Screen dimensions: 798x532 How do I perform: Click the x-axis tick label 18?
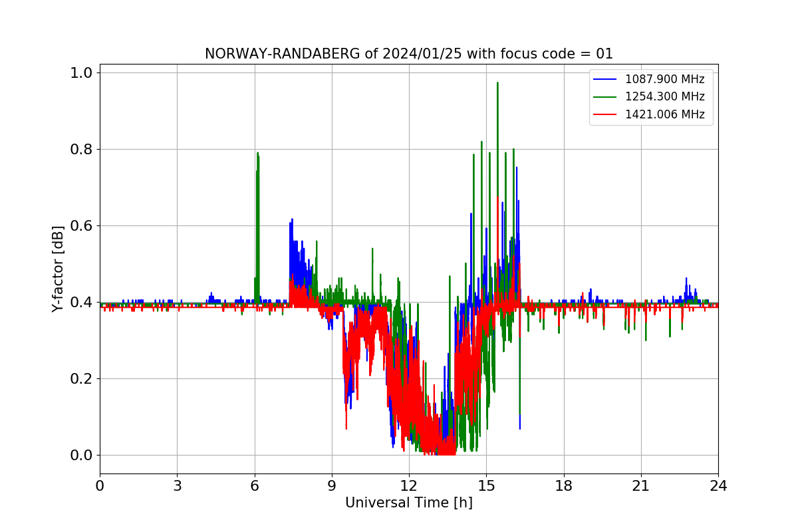(x=564, y=485)
